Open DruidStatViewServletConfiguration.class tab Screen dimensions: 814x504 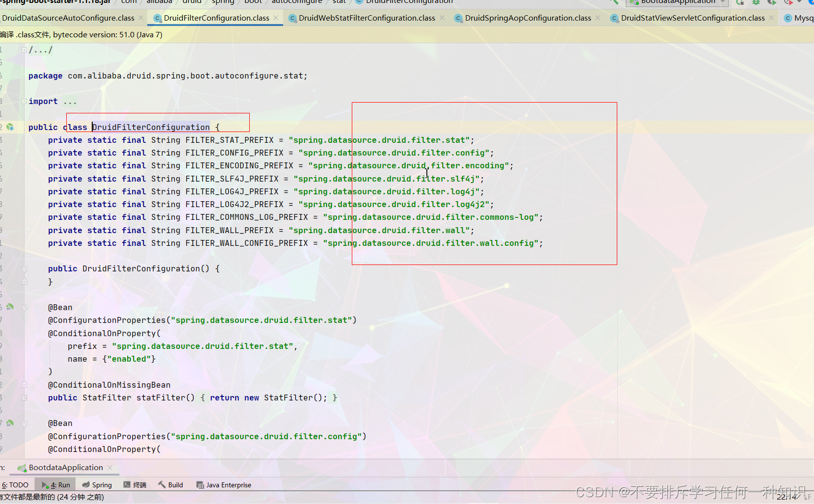(693, 18)
